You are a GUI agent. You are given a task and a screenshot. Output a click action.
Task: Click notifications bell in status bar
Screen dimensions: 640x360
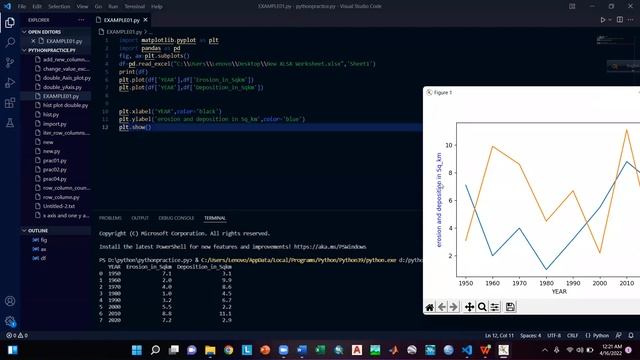[x=631, y=336]
